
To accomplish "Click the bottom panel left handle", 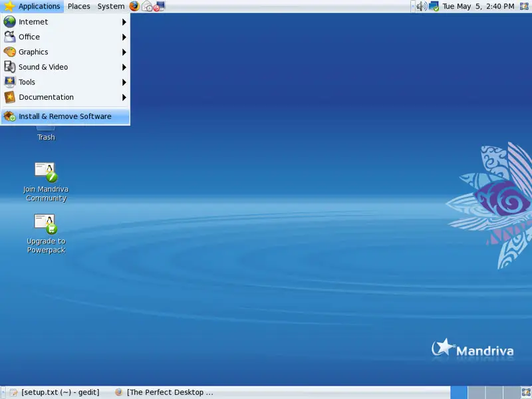I will pos(3,392).
